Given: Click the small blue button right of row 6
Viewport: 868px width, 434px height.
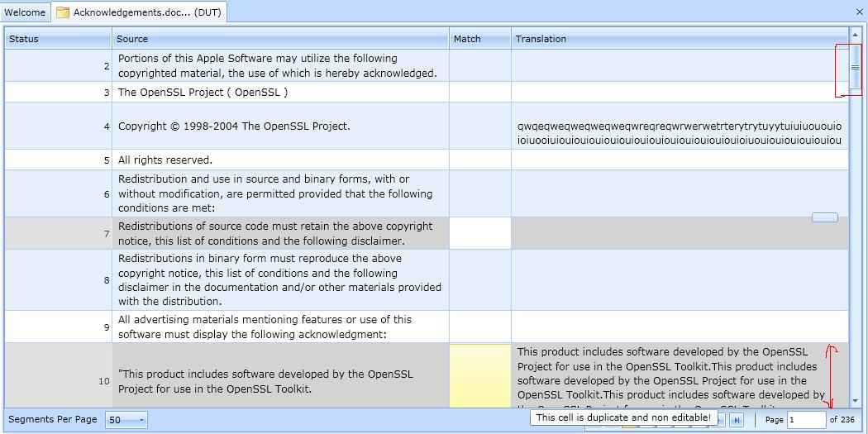Looking at the screenshot, I should click(825, 217).
